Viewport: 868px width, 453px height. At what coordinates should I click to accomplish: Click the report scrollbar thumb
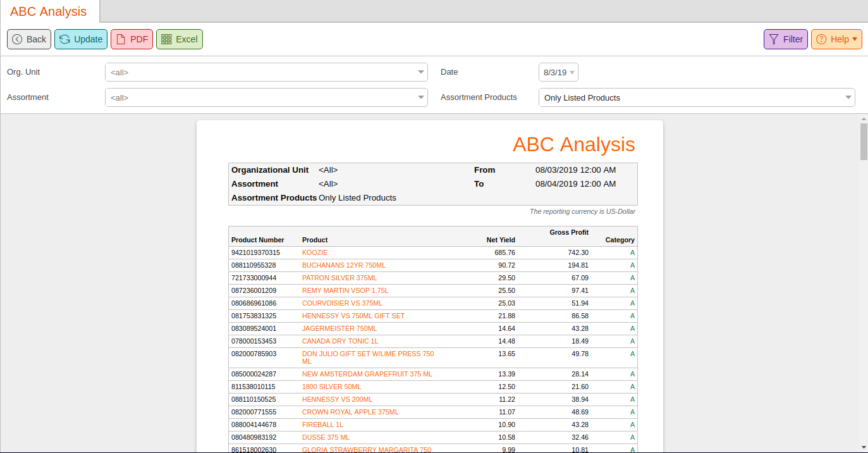click(x=864, y=141)
